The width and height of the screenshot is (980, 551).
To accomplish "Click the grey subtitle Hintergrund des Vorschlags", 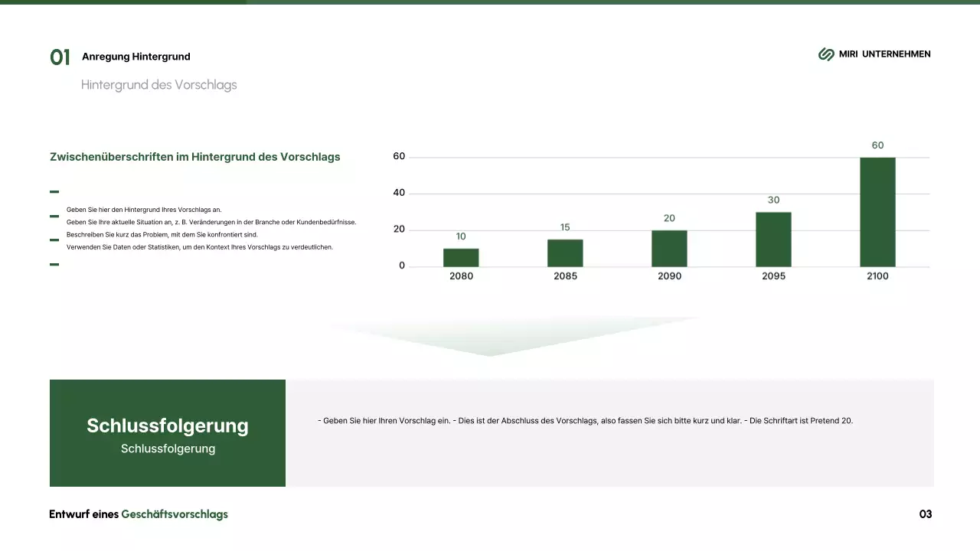I will click(158, 85).
